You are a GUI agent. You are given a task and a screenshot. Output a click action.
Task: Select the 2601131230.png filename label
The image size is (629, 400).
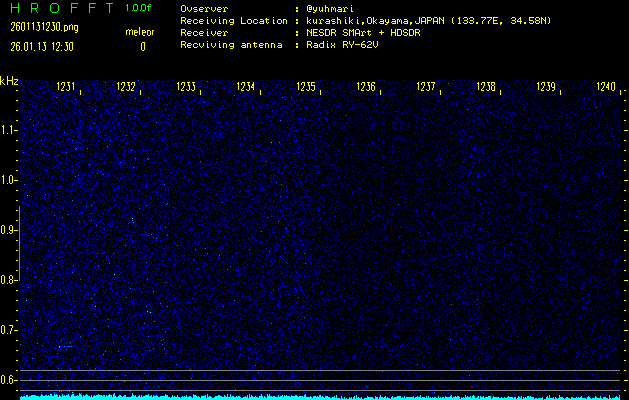click(43, 27)
